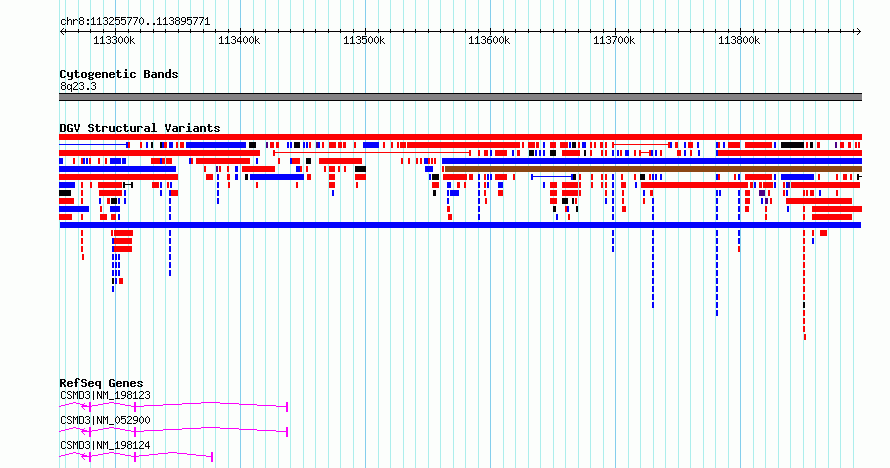This screenshot has width=890, height=468.
Task: Open the CSMD3|NM_198124 transcript label
Action: (105, 445)
